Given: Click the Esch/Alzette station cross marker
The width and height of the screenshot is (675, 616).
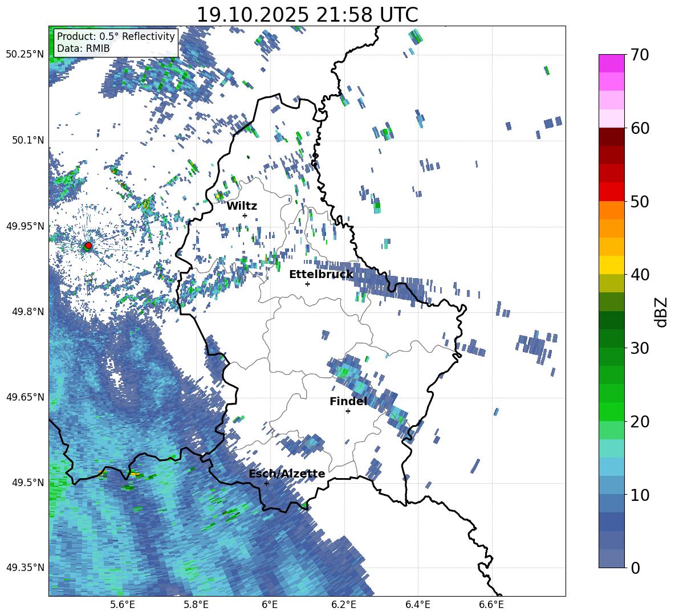Looking at the screenshot, I should (x=266, y=483).
